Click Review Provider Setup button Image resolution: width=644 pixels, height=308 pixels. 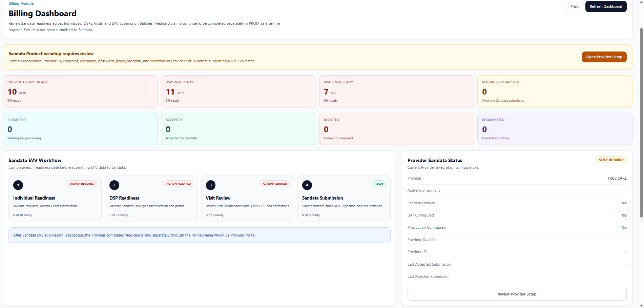click(x=517, y=294)
